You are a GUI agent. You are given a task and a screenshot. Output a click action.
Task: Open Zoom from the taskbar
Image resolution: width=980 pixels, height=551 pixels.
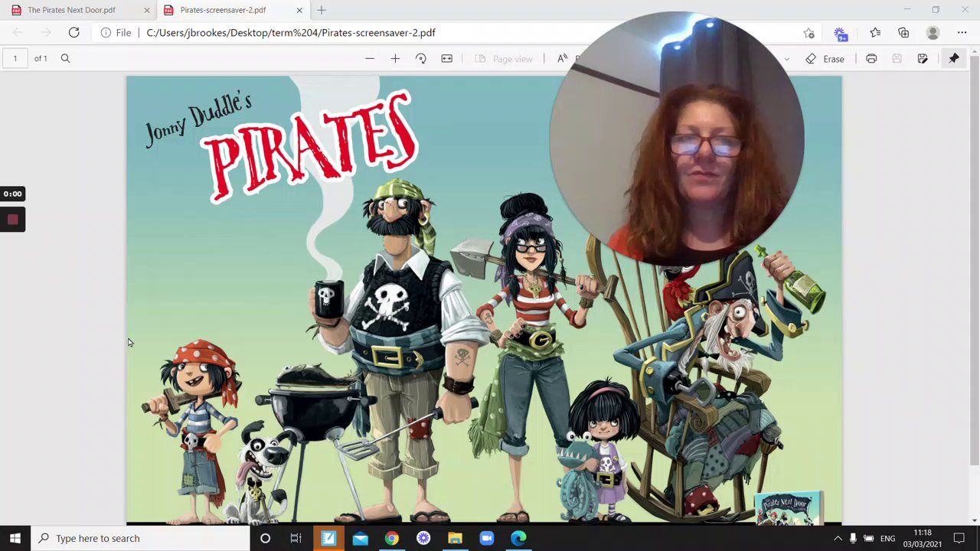487,538
